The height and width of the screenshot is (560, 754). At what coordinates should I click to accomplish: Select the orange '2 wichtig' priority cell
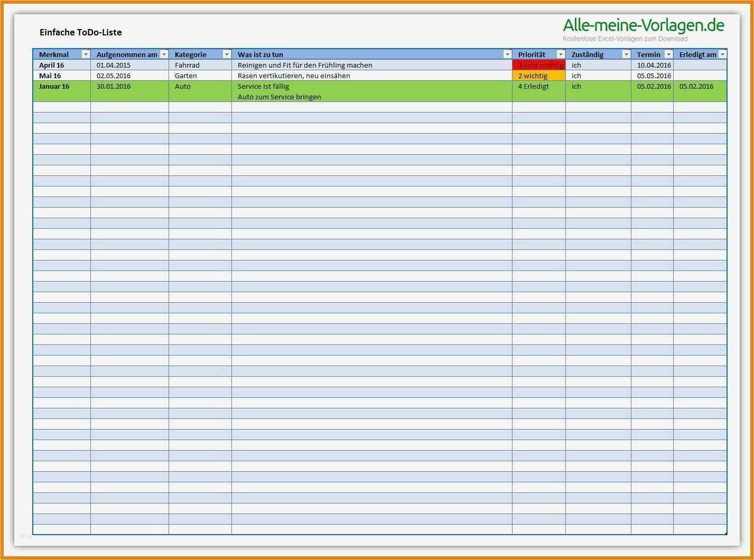coord(539,76)
